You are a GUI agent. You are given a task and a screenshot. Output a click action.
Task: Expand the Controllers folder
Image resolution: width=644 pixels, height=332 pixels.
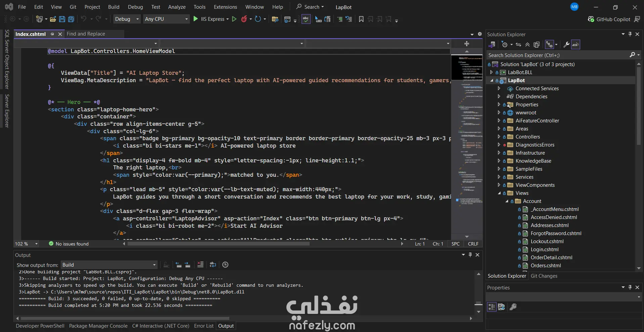click(x=499, y=136)
